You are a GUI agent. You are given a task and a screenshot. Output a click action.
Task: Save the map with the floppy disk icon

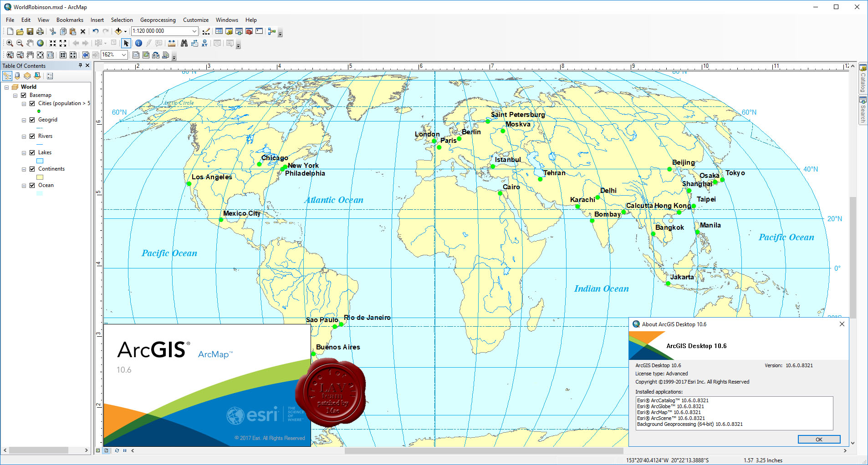[x=30, y=31]
